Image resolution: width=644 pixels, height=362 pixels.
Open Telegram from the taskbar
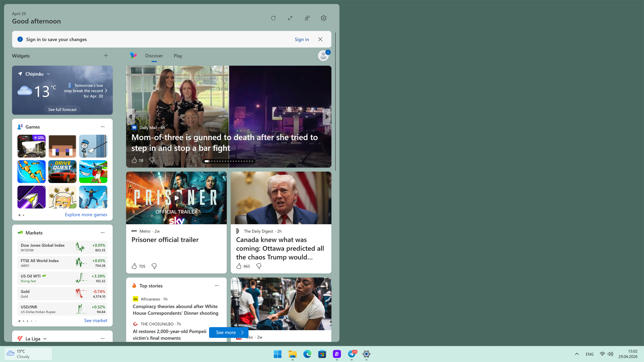(x=352, y=354)
